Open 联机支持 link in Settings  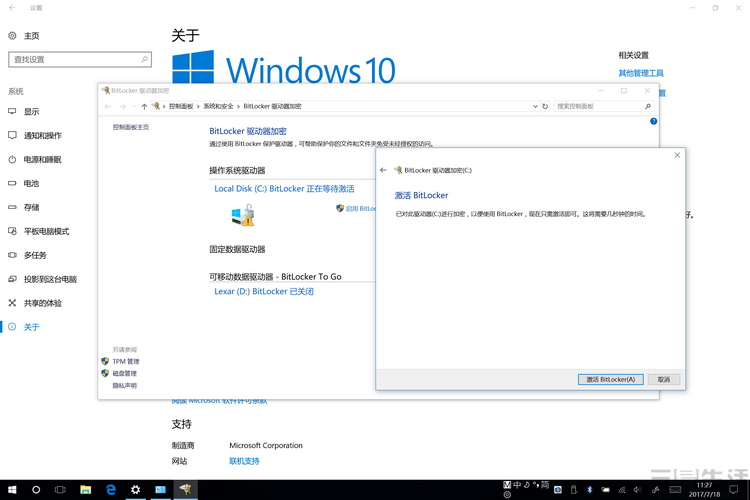click(x=244, y=461)
